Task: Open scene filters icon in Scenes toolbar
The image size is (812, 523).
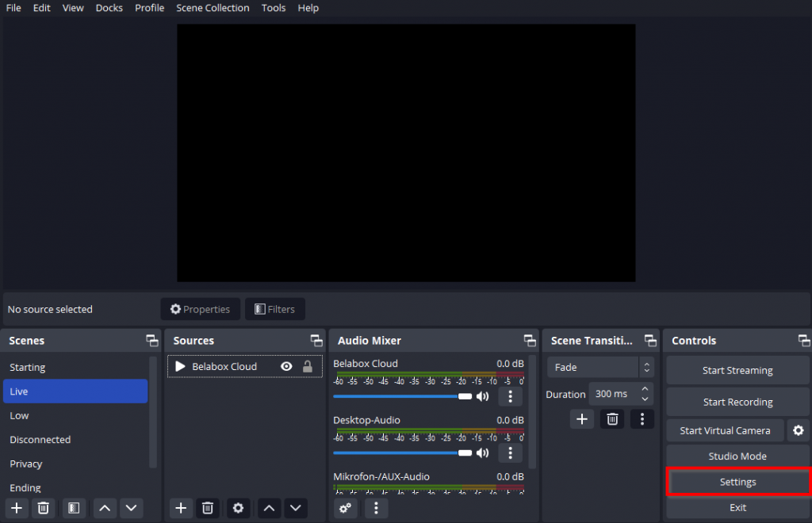Action: [74, 508]
